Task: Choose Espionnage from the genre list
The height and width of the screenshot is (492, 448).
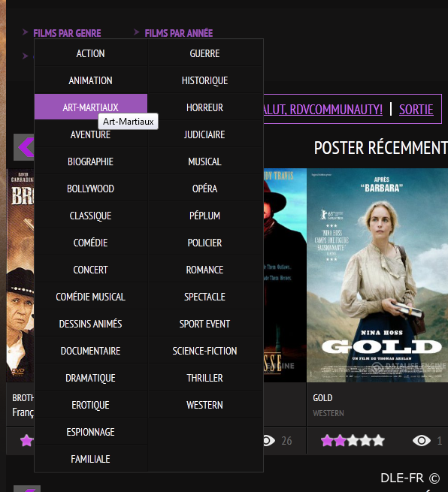Action: (90, 432)
